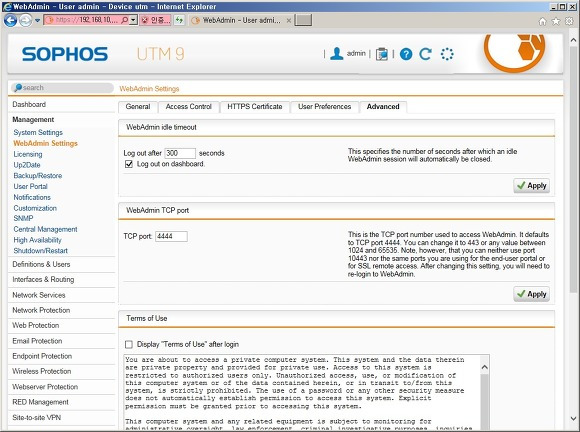Expand Wireless Protection menu
Viewport: 580px width, 432px height.
click(x=61, y=371)
